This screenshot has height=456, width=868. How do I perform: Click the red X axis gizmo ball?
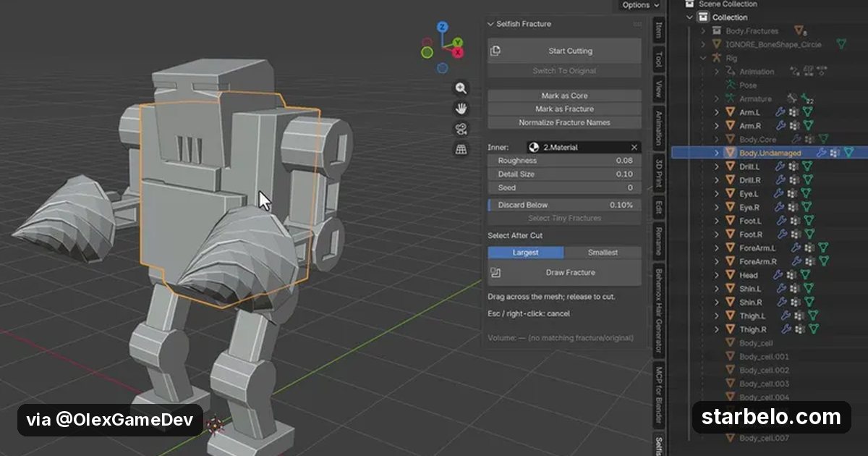pyautogui.click(x=458, y=52)
